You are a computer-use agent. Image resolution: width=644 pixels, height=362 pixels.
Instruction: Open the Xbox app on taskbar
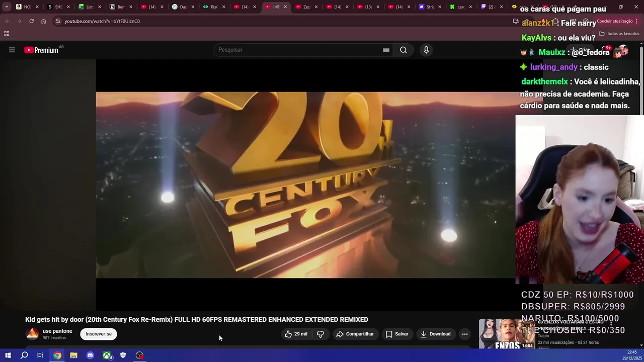(107, 355)
